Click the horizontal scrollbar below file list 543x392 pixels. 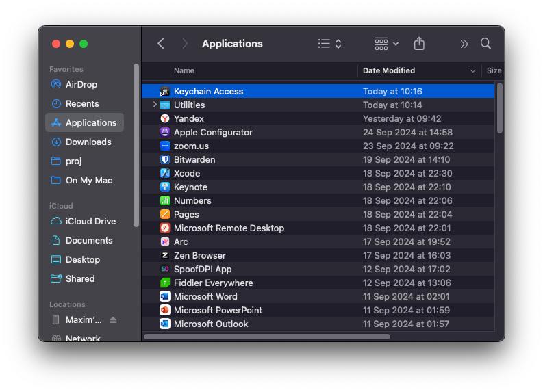click(267, 337)
